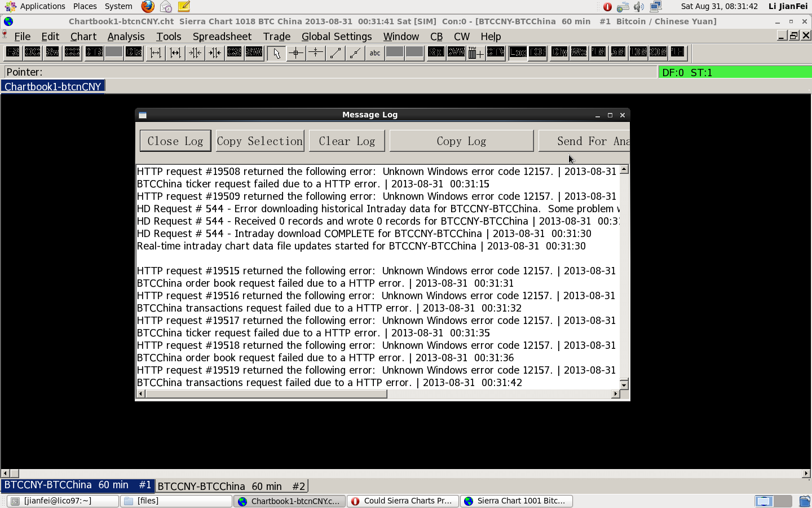
Task: Click the volume speaker tray icon
Action: click(x=639, y=7)
